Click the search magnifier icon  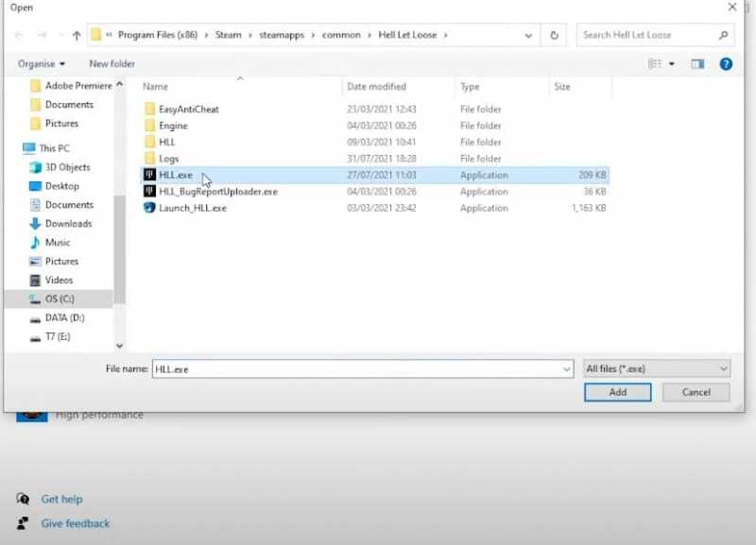click(x=723, y=35)
